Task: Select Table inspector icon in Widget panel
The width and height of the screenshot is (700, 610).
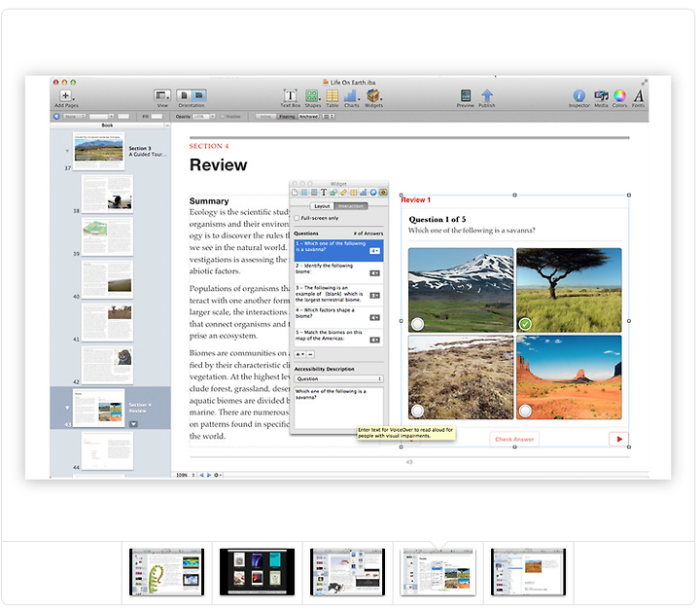Action: pyautogui.click(x=353, y=193)
